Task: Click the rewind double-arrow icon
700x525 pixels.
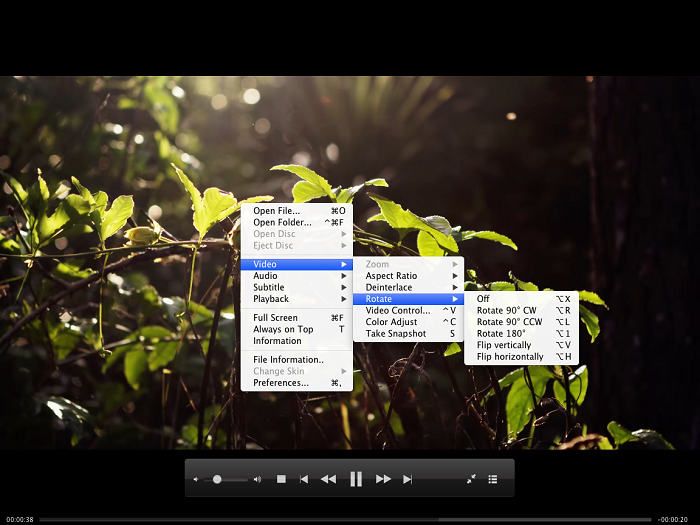Action: [x=328, y=479]
